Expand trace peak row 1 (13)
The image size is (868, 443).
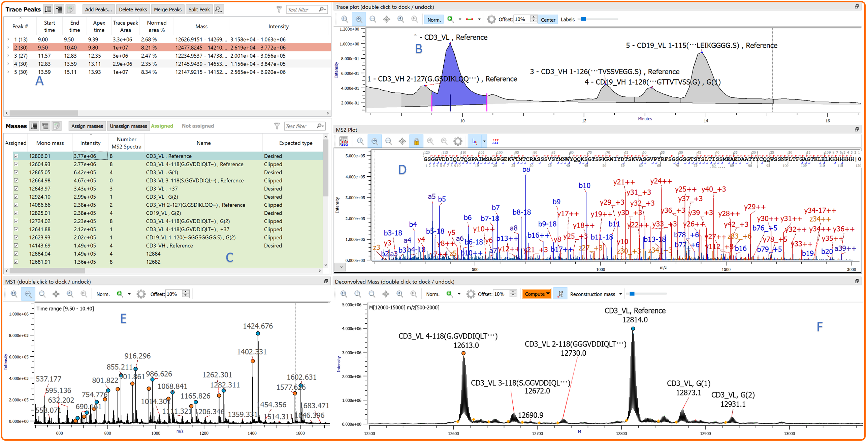8,39
